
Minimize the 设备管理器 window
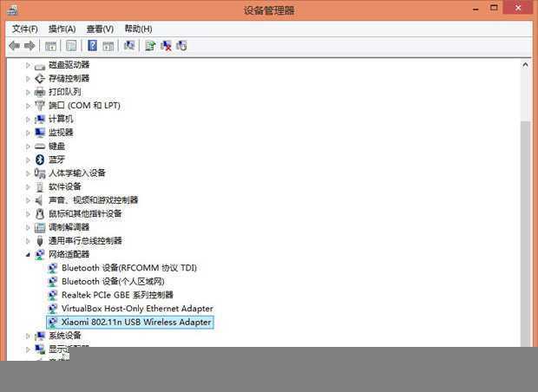tap(476, 10)
